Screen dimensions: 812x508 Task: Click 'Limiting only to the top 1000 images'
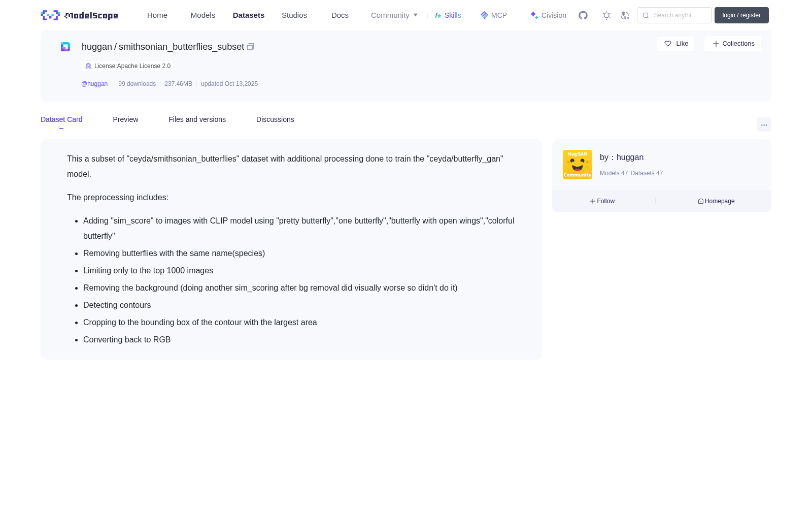click(148, 271)
